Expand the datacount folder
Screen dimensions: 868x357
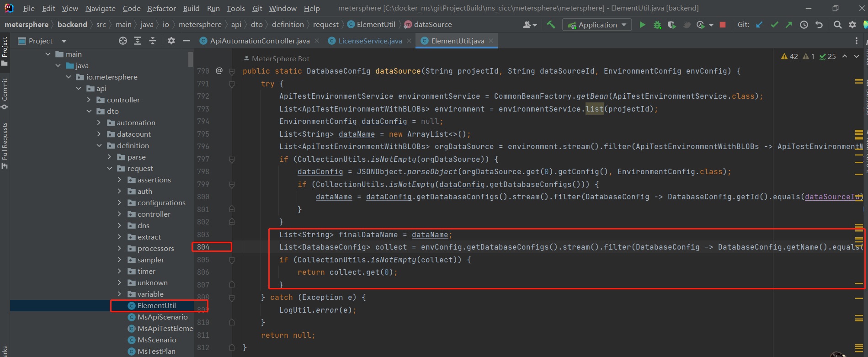click(99, 134)
